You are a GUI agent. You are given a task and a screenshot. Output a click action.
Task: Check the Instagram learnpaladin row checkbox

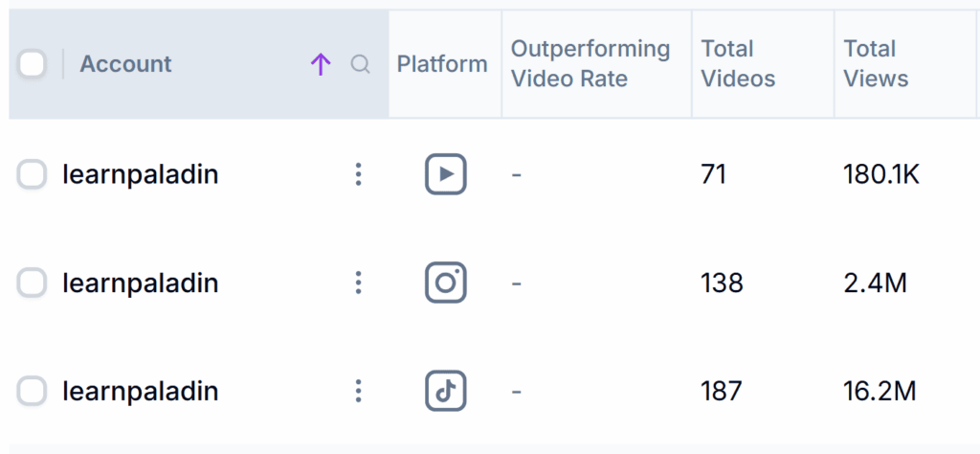click(33, 283)
